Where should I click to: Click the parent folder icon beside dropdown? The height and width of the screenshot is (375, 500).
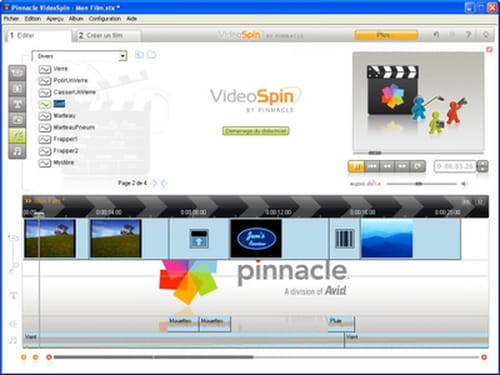point(139,55)
